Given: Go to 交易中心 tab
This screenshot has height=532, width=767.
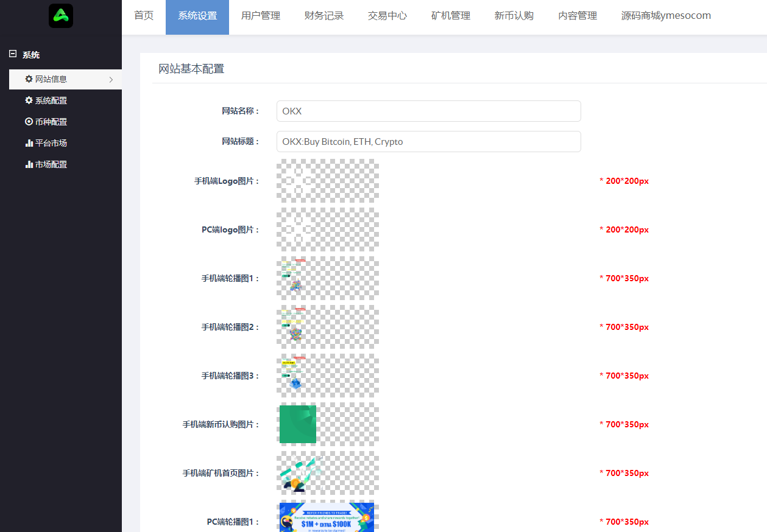Looking at the screenshot, I should (x=387, y=16).
